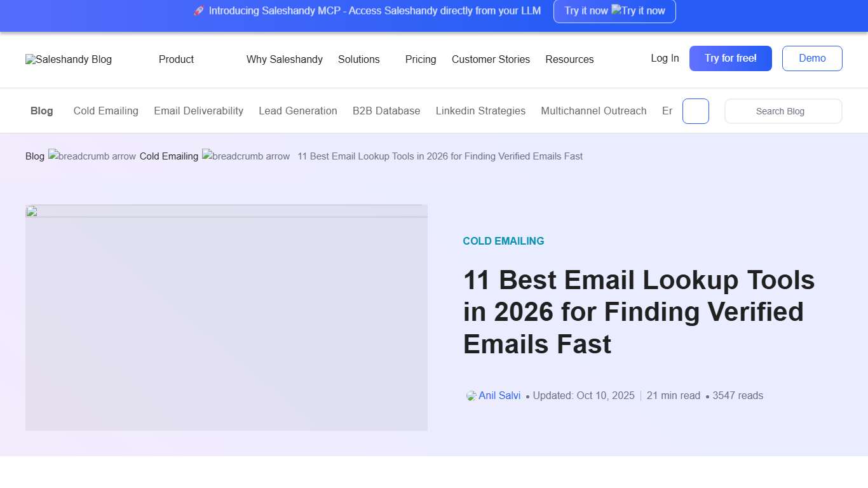Click the broken image icon in featured image
Viewport: 868px width, 488px height.
tap(32, 210)
